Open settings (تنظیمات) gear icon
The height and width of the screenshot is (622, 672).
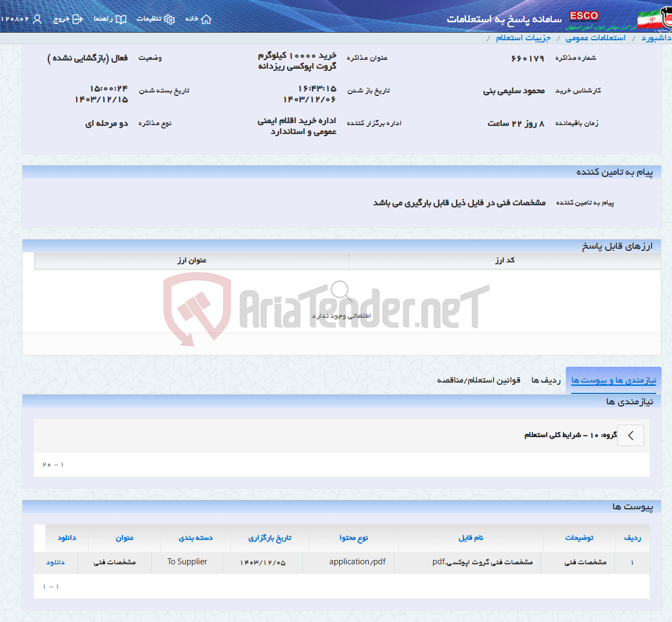169,19
